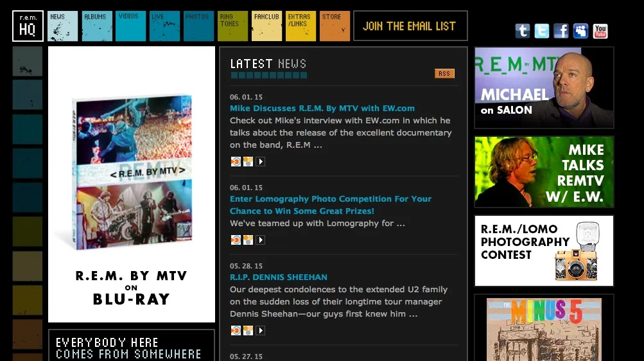Click three-dots share icon under Dennis Sheehan story
This screenshot has width=644, height=361.
(248, 330)
